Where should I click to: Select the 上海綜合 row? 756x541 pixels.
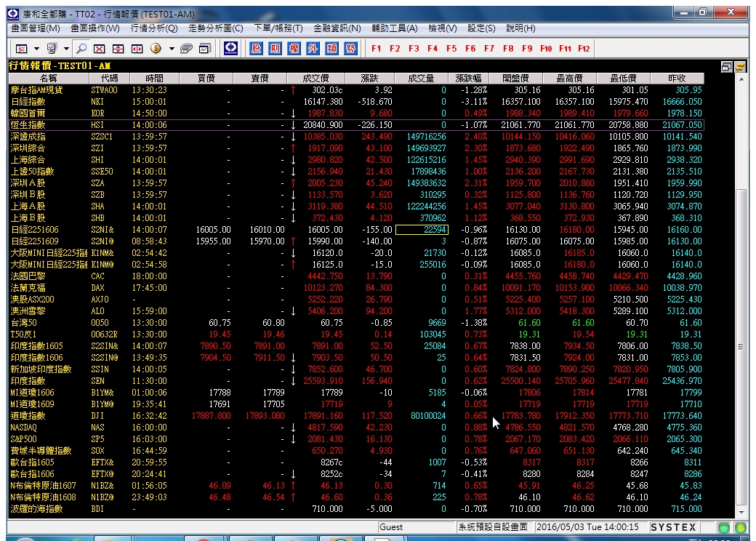(356, 159)
